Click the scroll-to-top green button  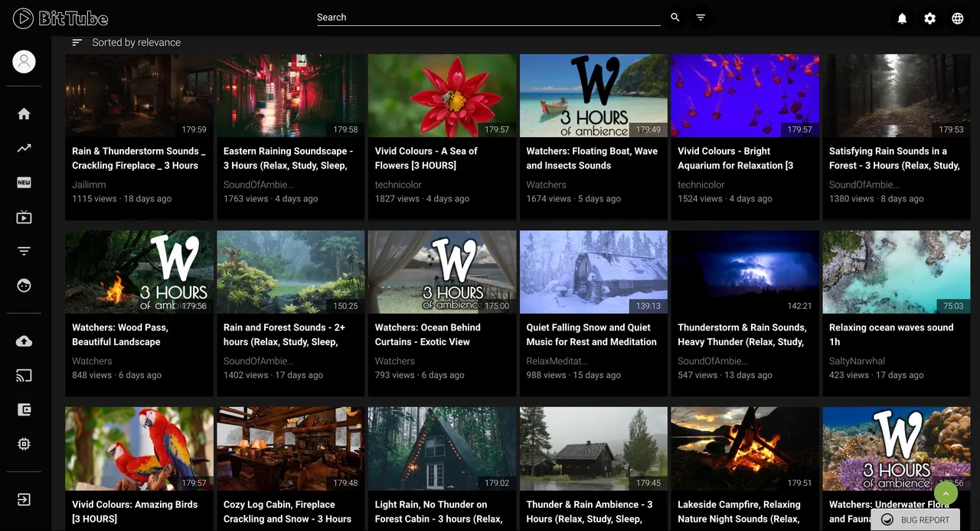coord(946,494)
